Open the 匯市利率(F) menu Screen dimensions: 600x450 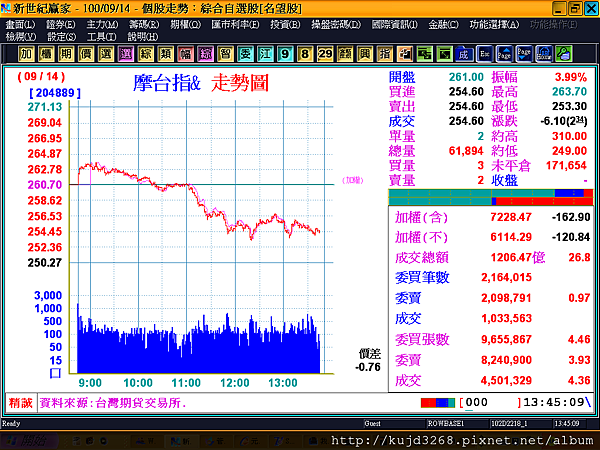click(x=235, y=24)
